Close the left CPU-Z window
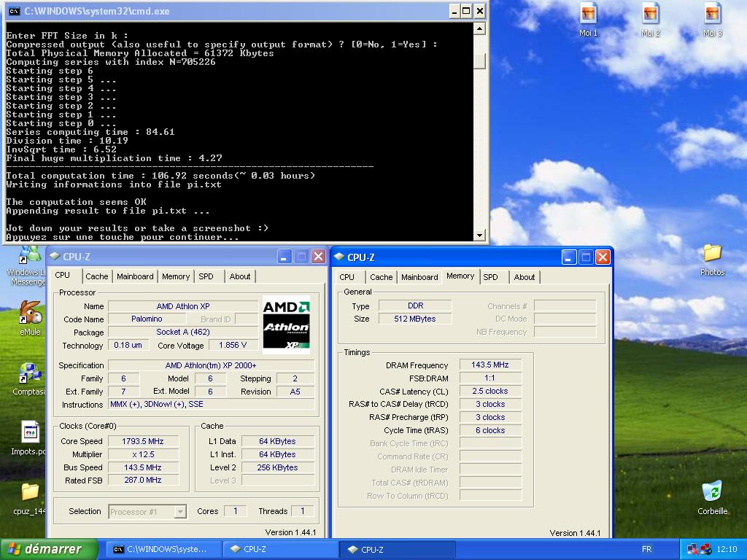Image resolution: width=747 pixels, height=560 pixels. tap(318, 257)
